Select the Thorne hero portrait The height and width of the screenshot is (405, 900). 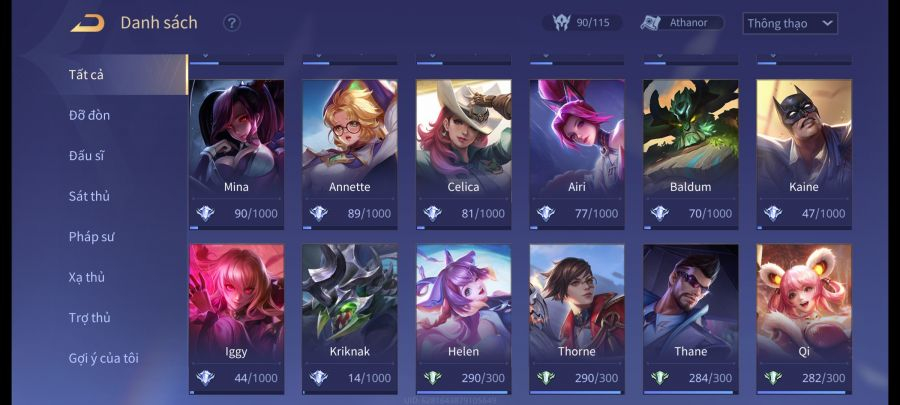pyautogui.click(x=577, y=302)
